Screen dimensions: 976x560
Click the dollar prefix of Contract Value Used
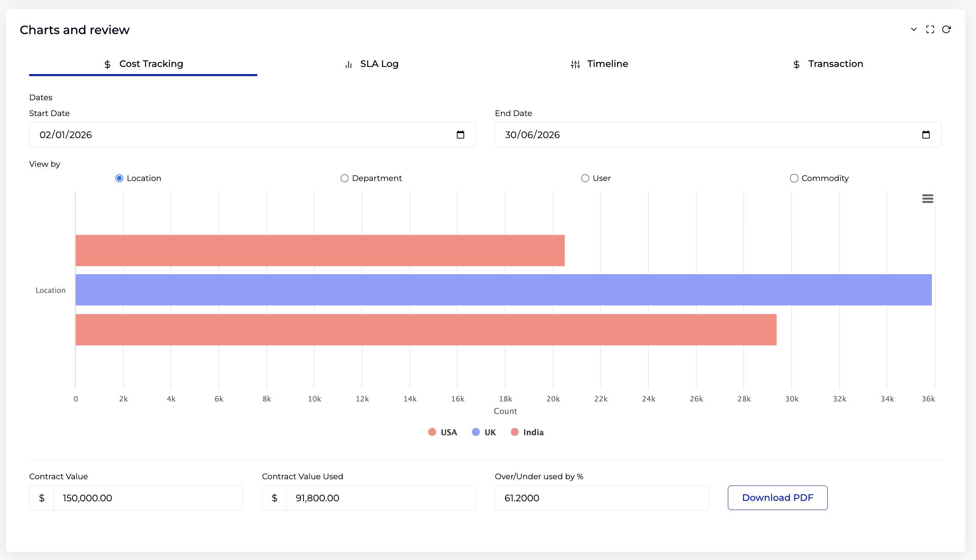click(x=274, y=498)
